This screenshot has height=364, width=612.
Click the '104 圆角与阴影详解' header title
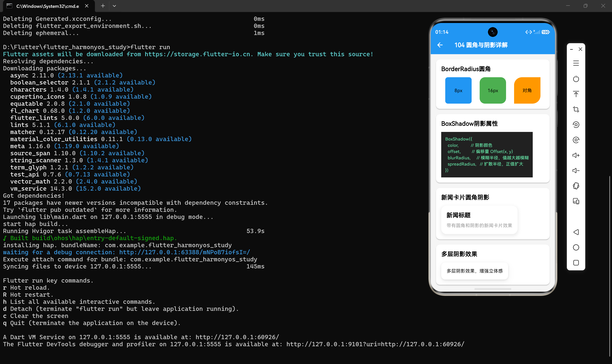pos(481,45)
